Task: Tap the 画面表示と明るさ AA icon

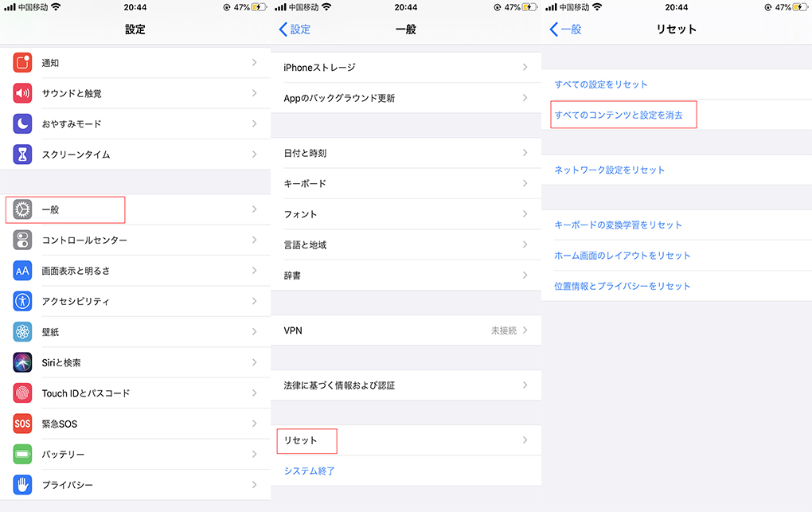Action: (x=22, y=271)
